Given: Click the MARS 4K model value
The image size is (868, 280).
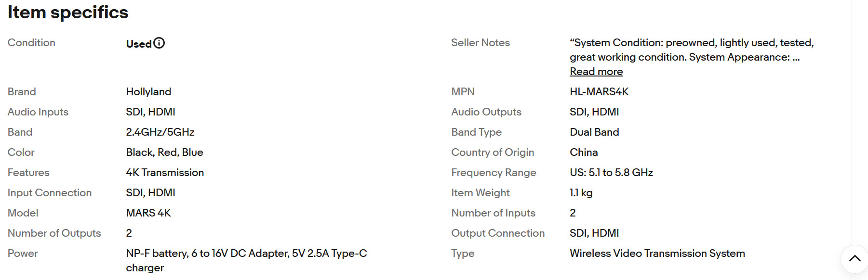Looking at the screenshot, I should [148, 213].
